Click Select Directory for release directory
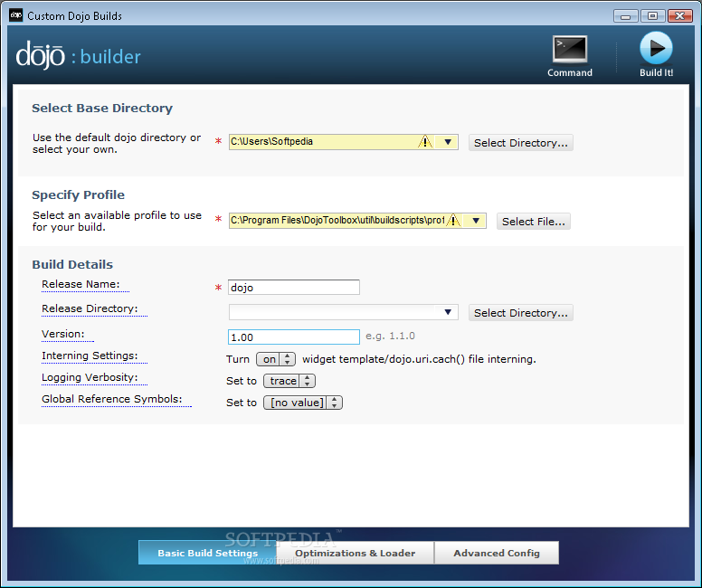 point(521,313)
